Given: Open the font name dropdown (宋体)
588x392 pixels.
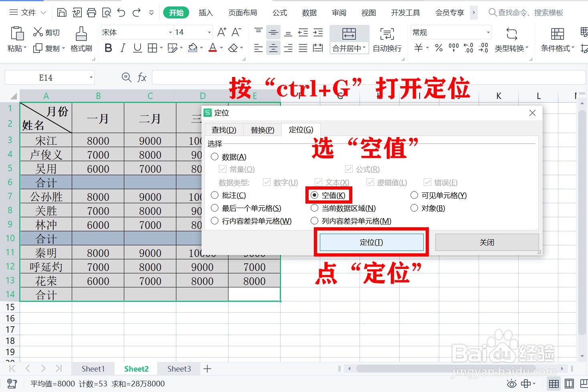Looking at the screenshot, I should [170, 32].
